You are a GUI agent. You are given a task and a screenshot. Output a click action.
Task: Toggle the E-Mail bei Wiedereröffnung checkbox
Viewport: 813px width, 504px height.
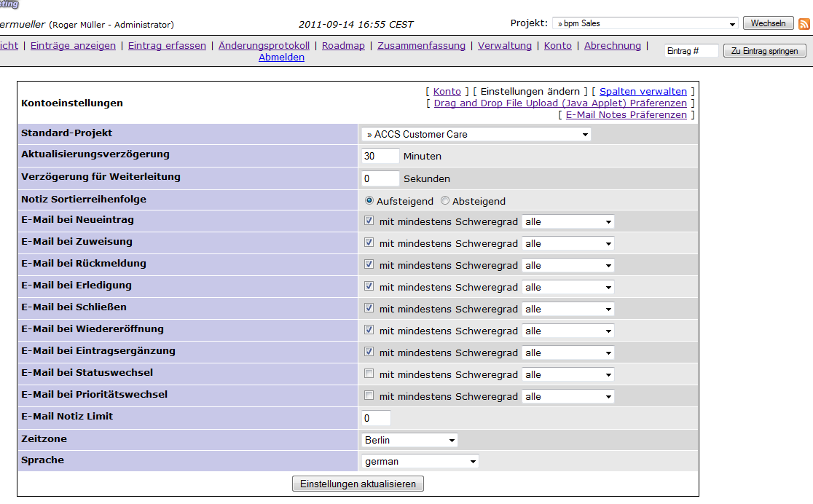click(369, 329)
